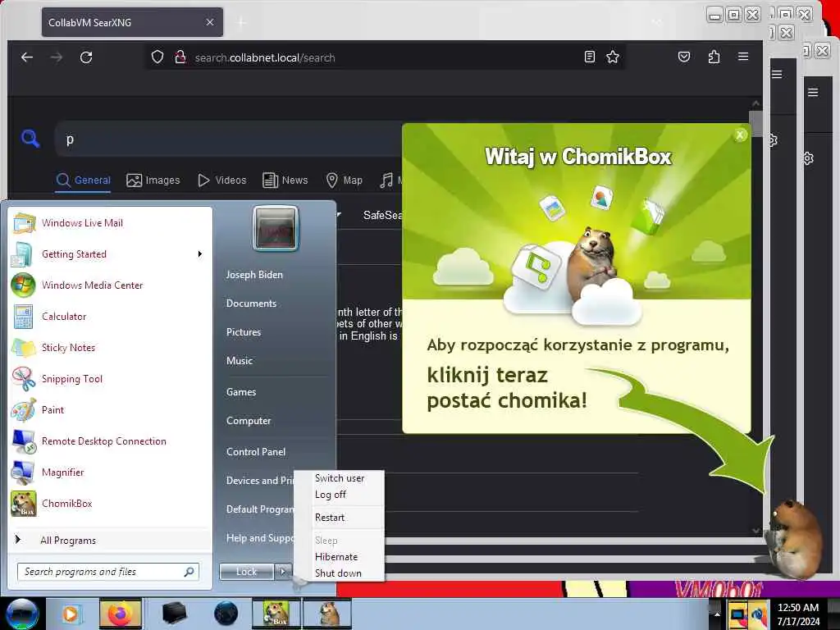Open the Pocket save icon in Firefox
This screenshot has width=840, height=630.
tap(684, 57)
